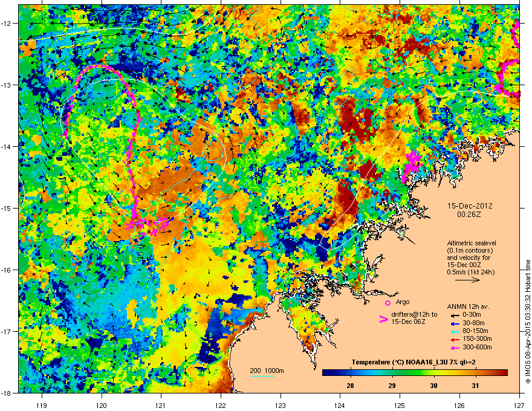Click the green section of colorbar above 29

[x=392, y=373]
